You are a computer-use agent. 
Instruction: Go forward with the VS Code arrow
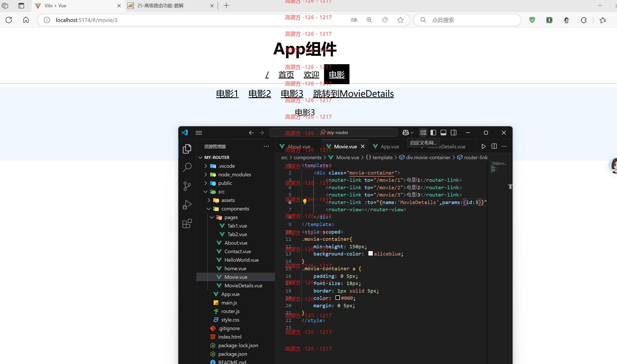pyautogui.click(x=262, y=133)
